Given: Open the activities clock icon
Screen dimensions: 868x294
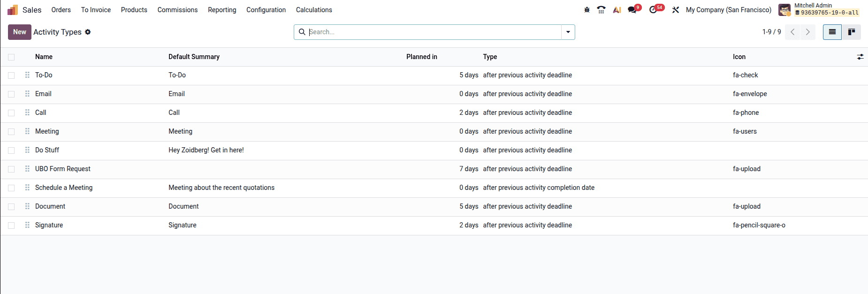Looking at the screenshot, I should [x=653, y=10].
